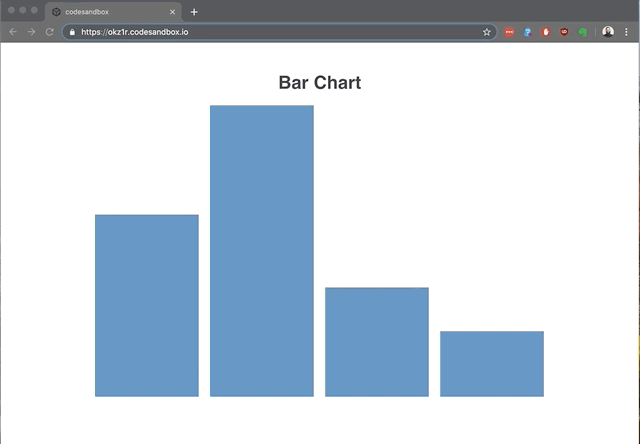This screenshot has width=640, height=444.
Task: Go forward using the browser forward arrow
Action: (31, 32)
